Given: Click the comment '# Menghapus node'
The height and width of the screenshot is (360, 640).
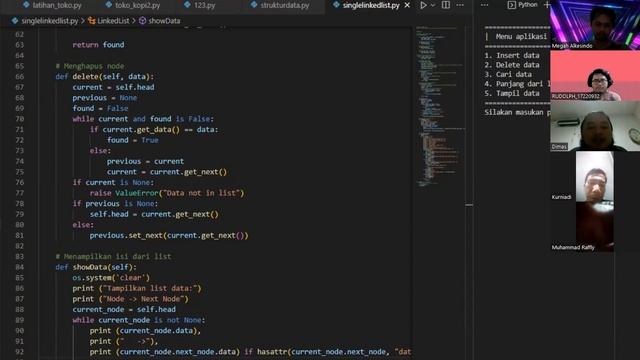Looking at the screenshot, I should tap(90, 66).
